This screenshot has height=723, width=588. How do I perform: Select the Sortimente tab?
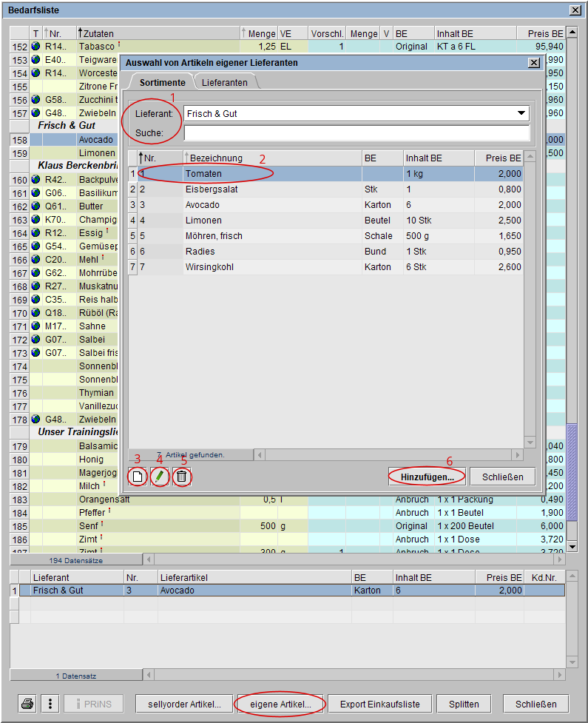tap(162, 83)
